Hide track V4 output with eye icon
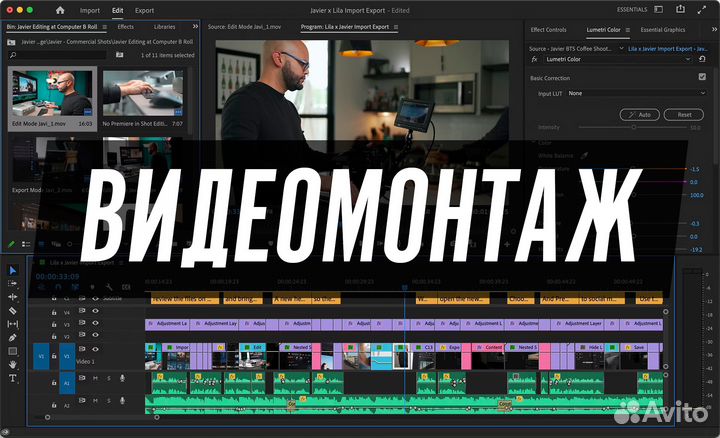This screenshot has height=438, width=720. pyautogui.click(x=96, y=311)
